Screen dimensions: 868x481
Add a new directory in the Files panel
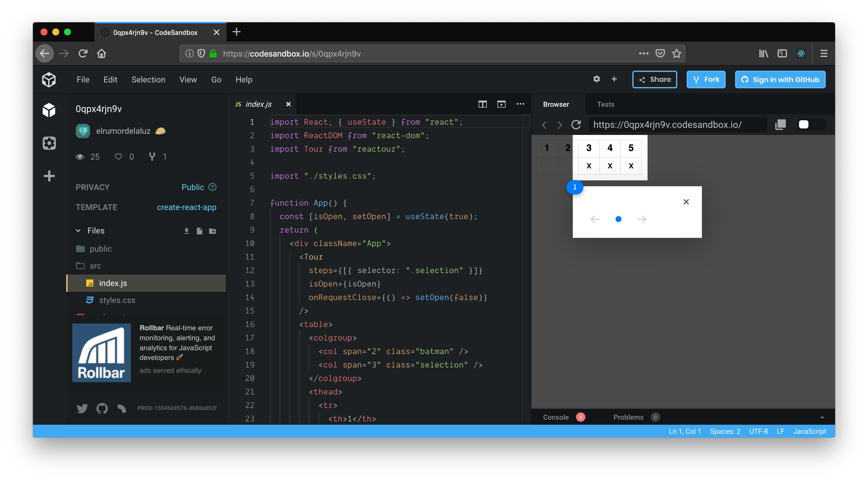pos(212,231)
